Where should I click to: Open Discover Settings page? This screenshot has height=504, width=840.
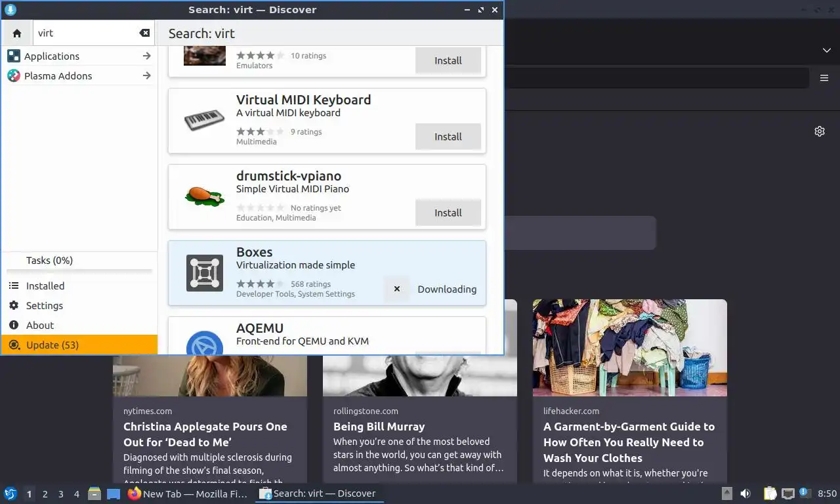tap(79, 306)
